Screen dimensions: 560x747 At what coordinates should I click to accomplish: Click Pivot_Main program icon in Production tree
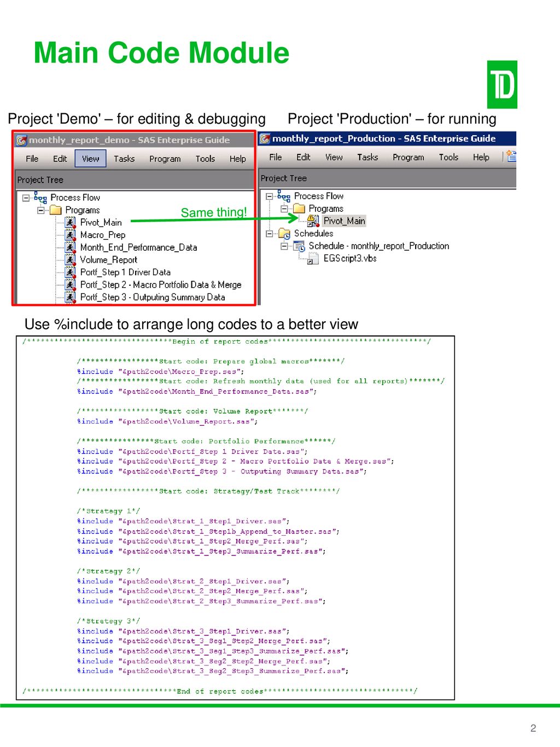(x=313, y=221)
